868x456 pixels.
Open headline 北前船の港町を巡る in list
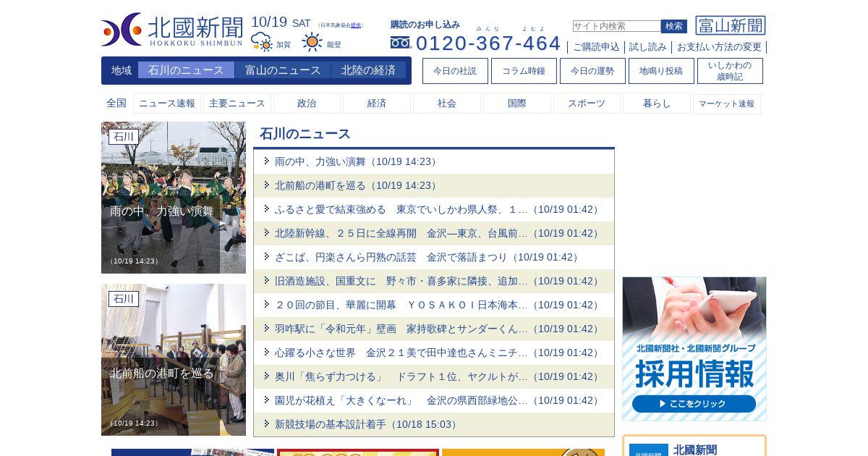357,185
